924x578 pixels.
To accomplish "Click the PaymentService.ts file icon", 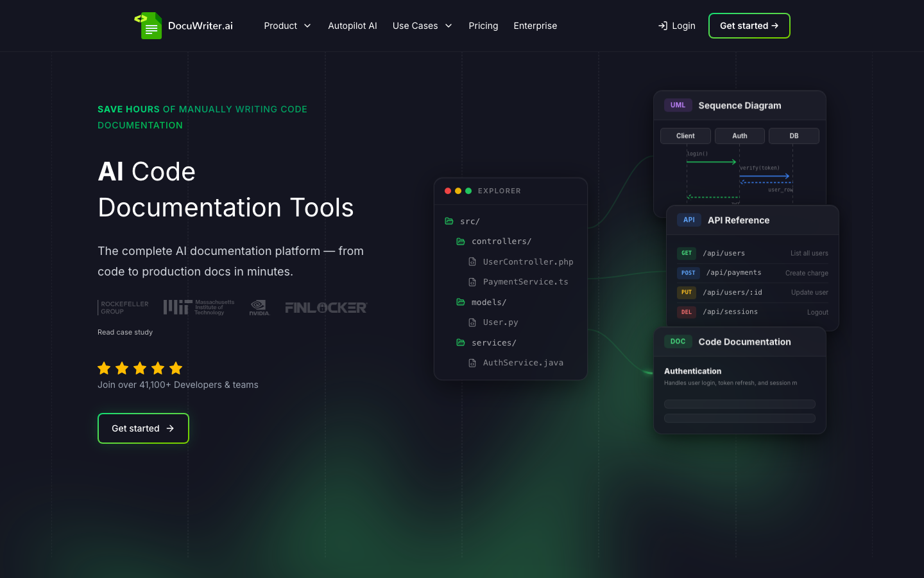I will 472,282.
